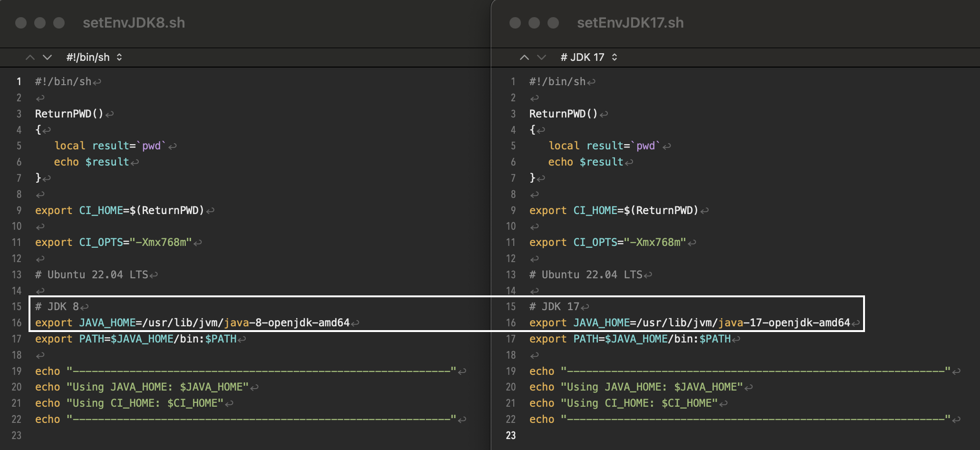Viewport: 980px width, 450px height.
Task: Close the setEnvJDK17.sh window
Action: click(x=515, y=23)
